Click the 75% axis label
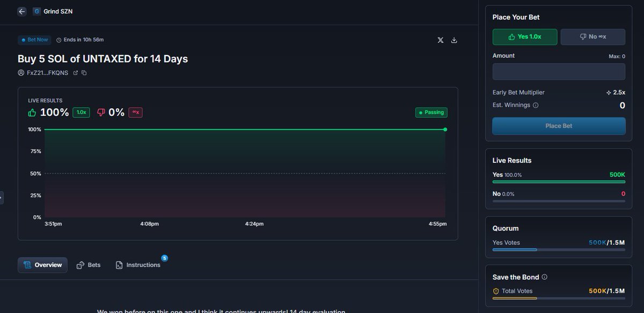Image resolution: width=644 pixels, height=313 pixels. (x=35, y=151)
